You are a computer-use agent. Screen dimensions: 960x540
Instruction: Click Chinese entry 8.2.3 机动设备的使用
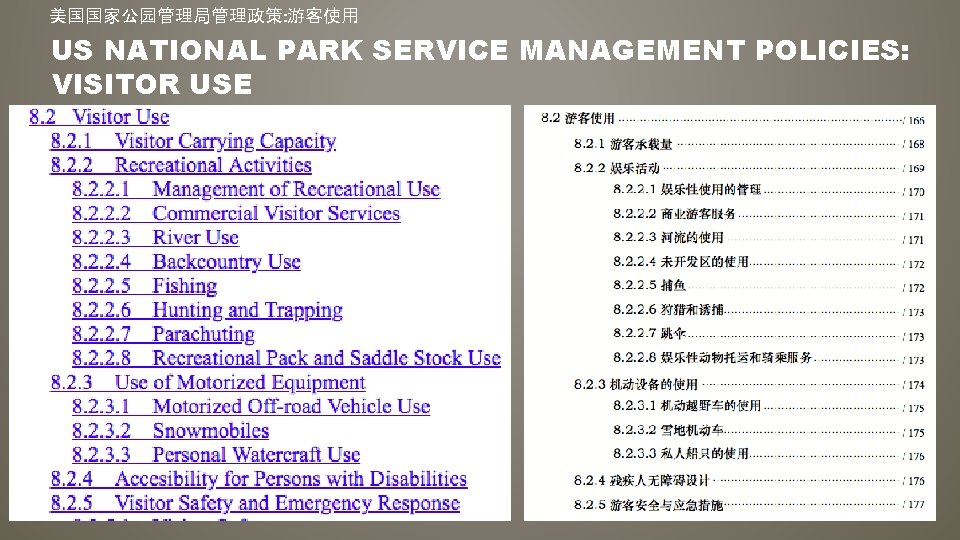(636, 384)
